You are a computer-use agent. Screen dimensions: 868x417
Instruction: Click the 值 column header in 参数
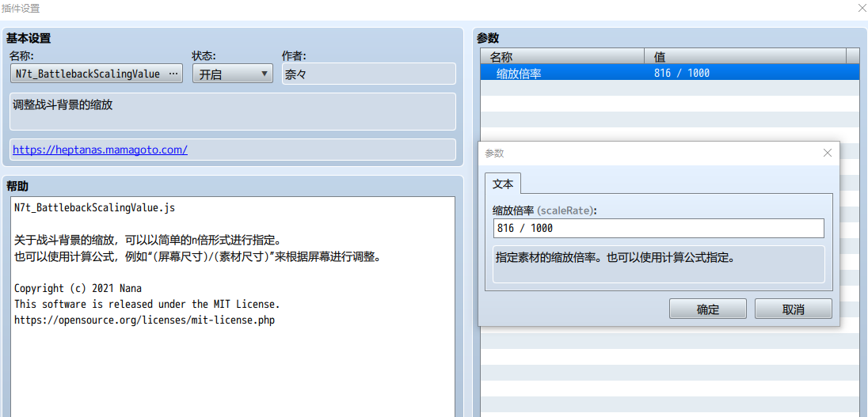click(x=745, y=56)
